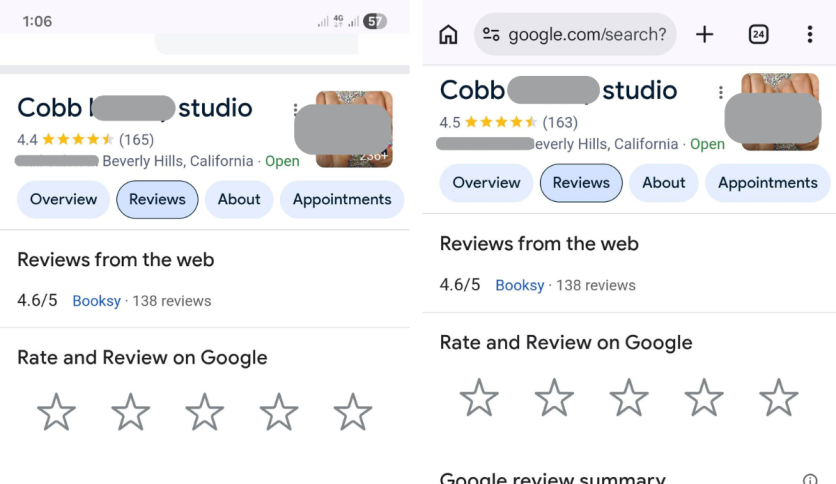The height and width of the screenshot is (484, 836).
Task: Open site info icon in address bar
Action: [x=491, y=35]
